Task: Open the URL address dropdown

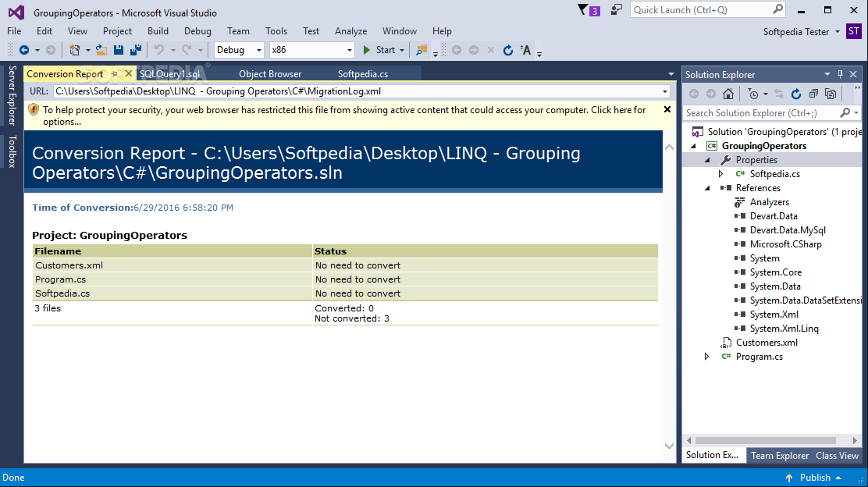Action: (x=665, y=91)
